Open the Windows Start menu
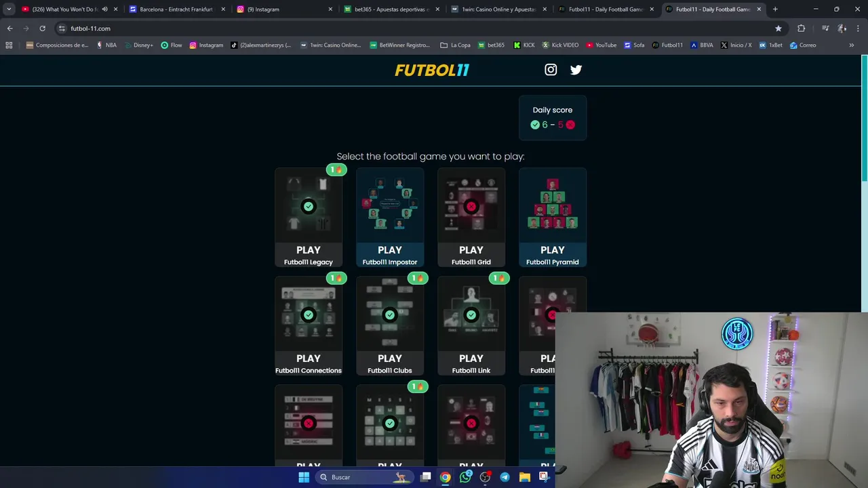Screen dimensions: 868x488 click(304, 477)
